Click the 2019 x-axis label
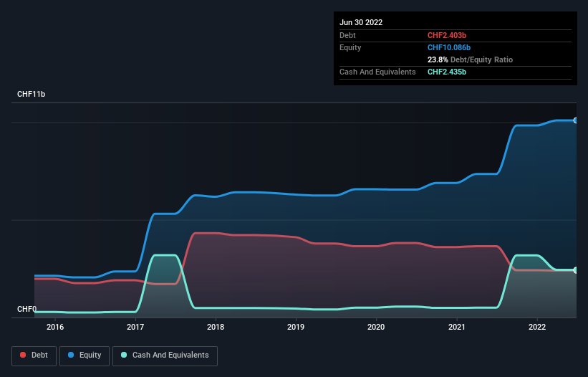 point(296,327)
